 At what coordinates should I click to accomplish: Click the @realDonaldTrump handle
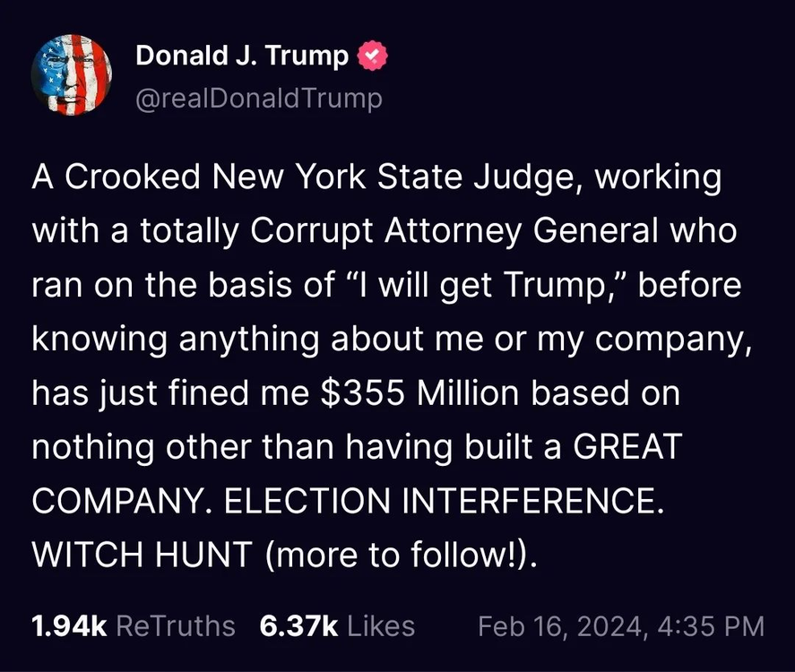click(258, 98)
